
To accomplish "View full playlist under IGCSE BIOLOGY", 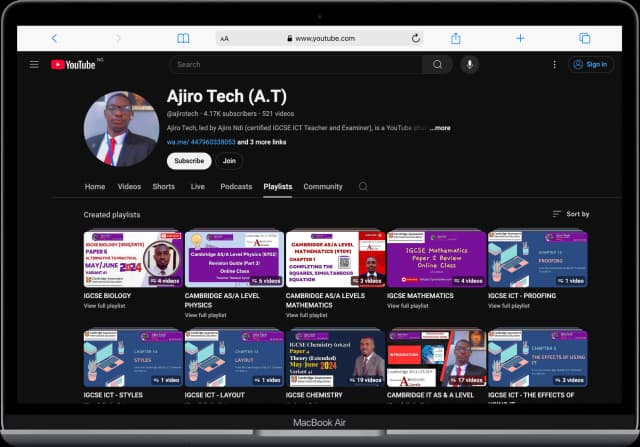I will tap(104, 306).
